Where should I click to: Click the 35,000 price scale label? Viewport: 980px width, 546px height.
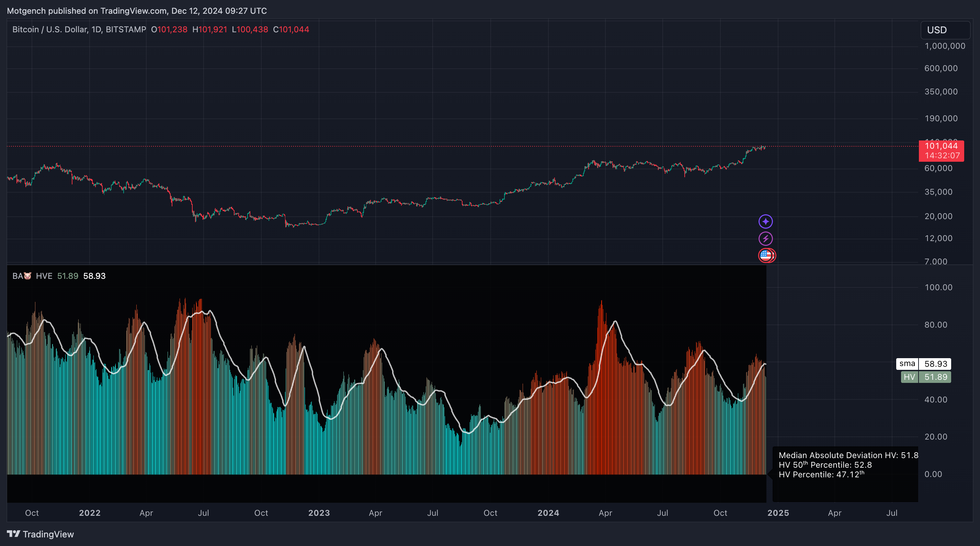938,192
